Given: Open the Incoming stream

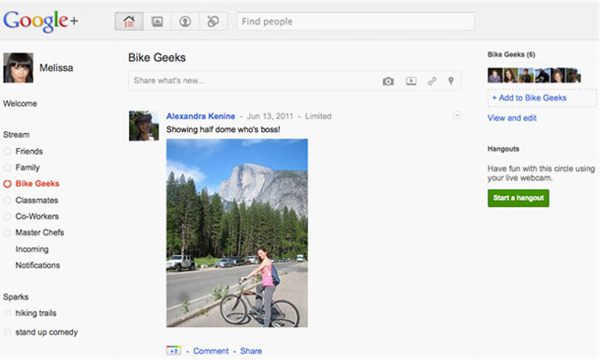Looking at the screenshot, I should point(32,249).
